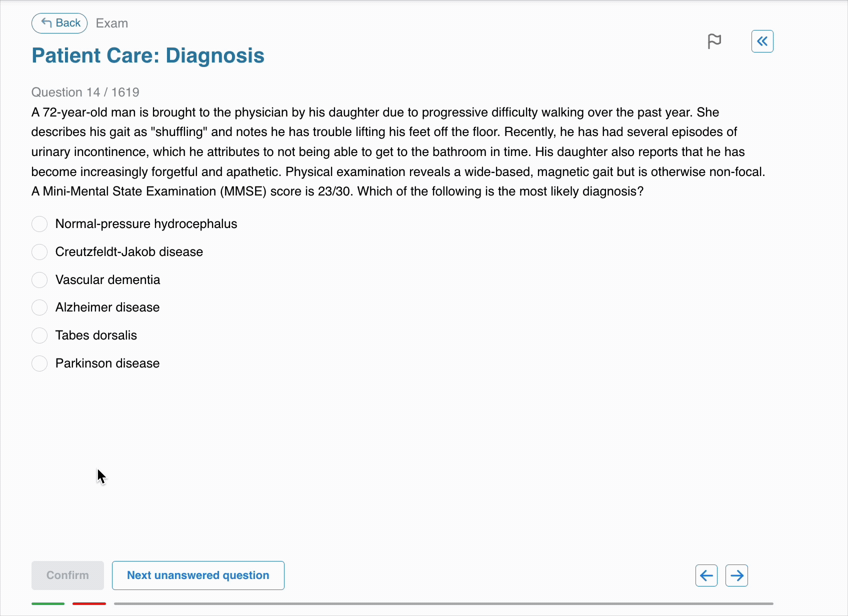Click the green progress segment

[48, 603]
